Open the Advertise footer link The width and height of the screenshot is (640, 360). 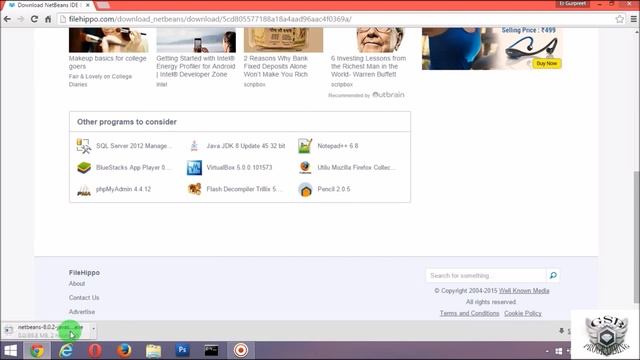point(82,312)
